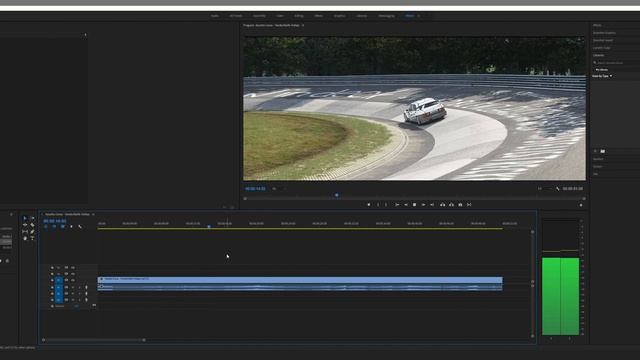Viewport: 640px width, 360px height.
Task: Toggle insert sequences as nests
Action: click(46, 227)
